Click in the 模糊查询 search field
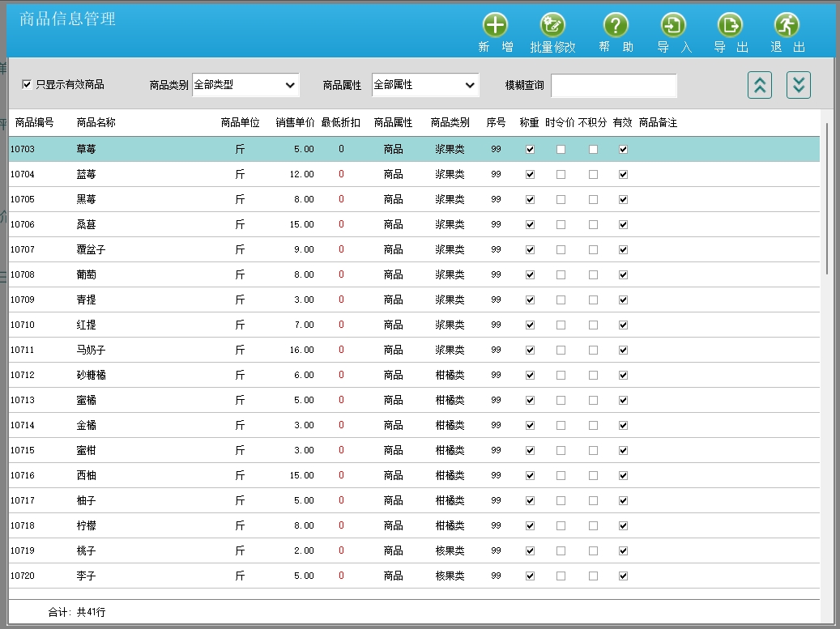This screenshot has width=840, height=629. pos(613,86)
